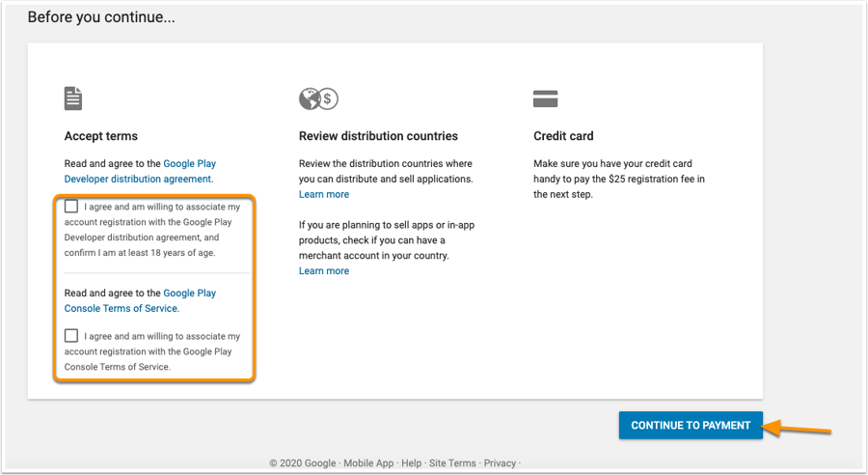Open the Help footer link
Viewport: 868px width, 475px height.
tap(412, 463)
